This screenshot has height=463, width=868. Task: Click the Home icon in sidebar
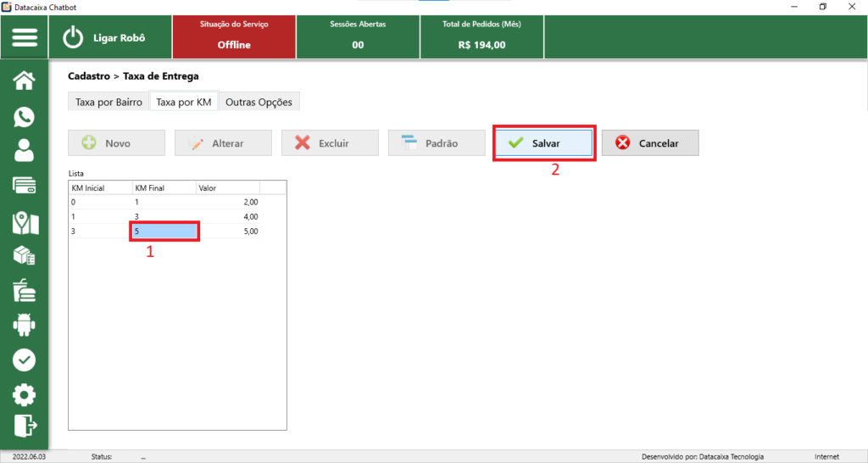25,81
